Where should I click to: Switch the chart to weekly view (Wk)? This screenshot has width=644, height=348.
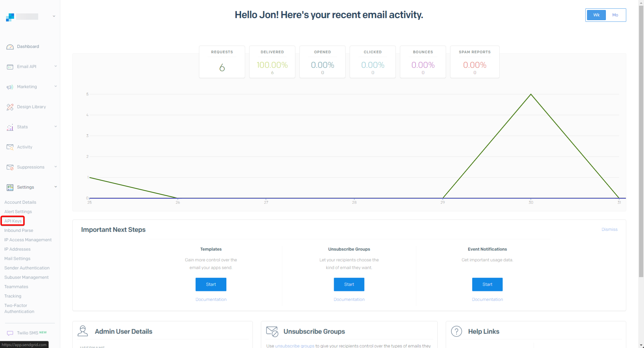596,15
